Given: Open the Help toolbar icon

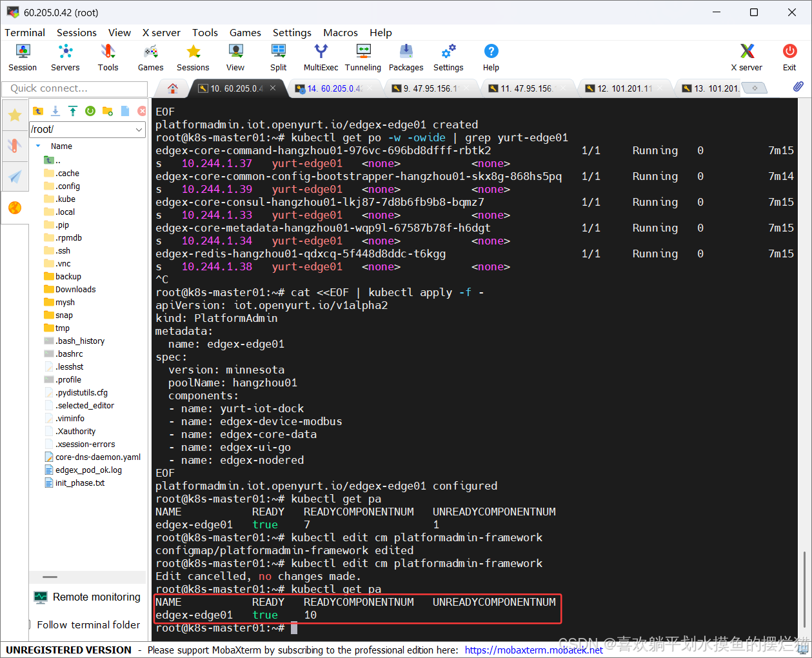Looking at the screenshot, I should (x=491, y=57).
